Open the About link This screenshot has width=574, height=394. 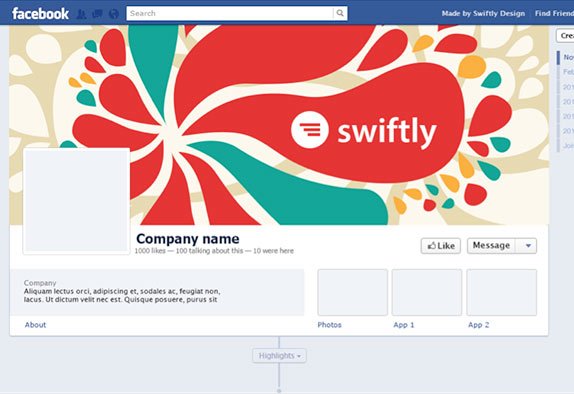pos(35,325)
